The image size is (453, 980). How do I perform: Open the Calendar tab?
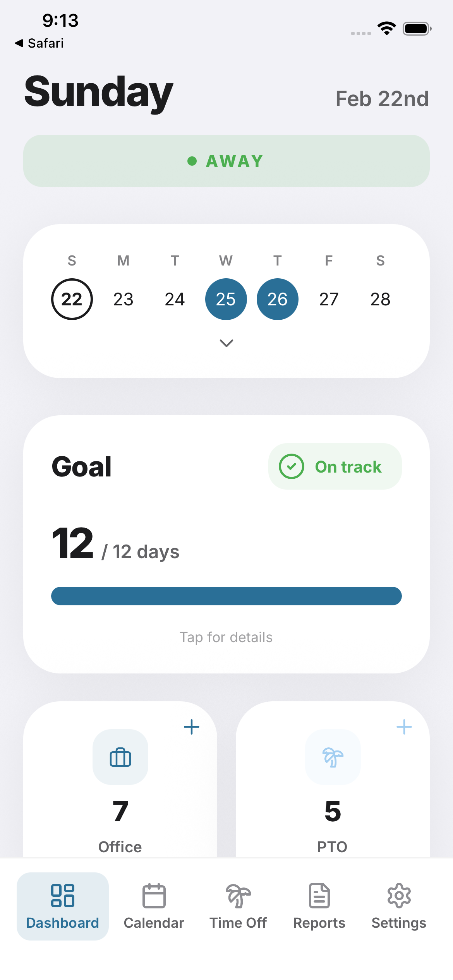pos(154,906)
